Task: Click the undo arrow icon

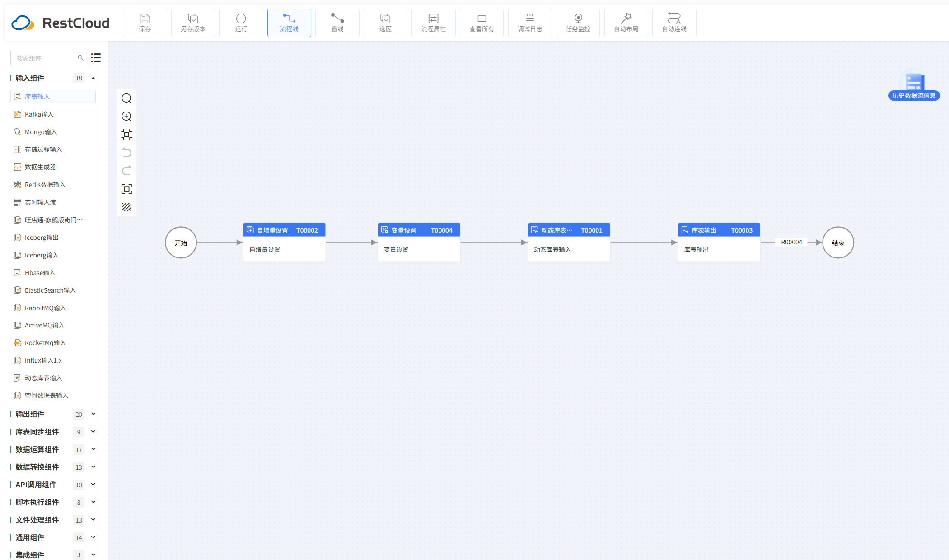Action: 126,153
